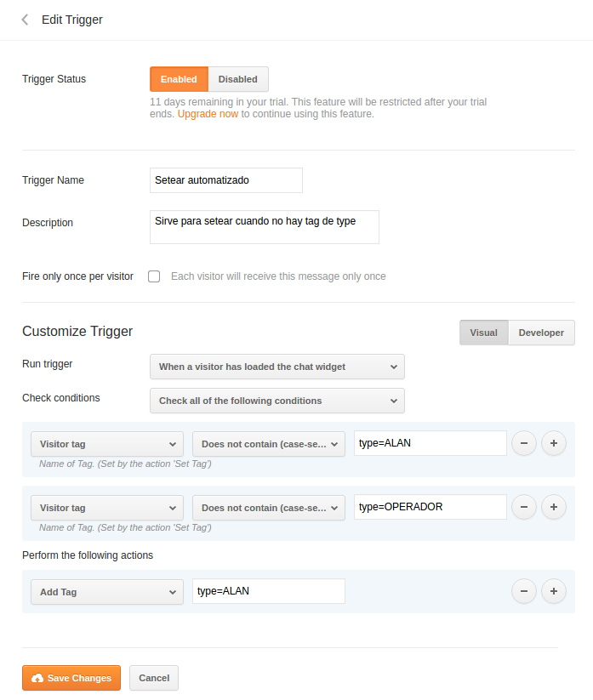
Task: Set trigger status to Disabled
Action: pyautogui.click(x=237, y=79)
